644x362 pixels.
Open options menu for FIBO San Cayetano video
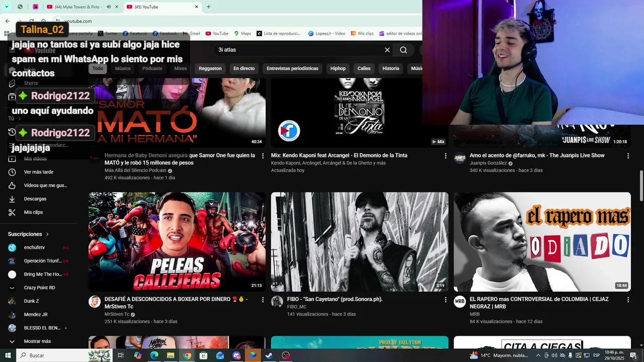(445, 300)
